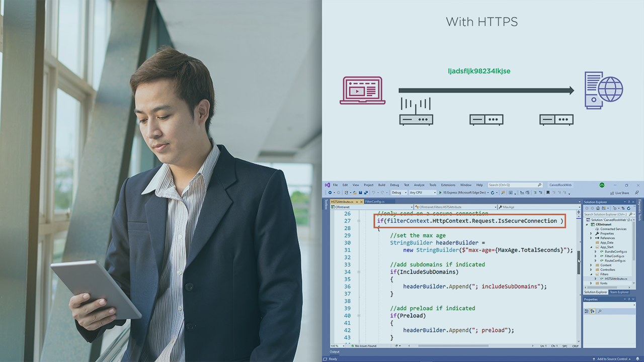This screenshot has height=362, width=644.
Task: Toggle alphabetical sort in the Properties panel
Action: click(593, 311)
